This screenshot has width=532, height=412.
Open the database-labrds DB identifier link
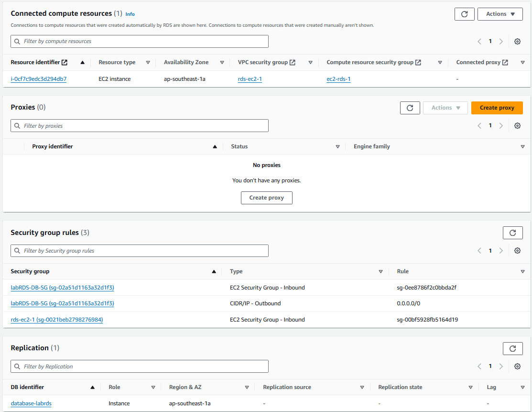(x=31, y=403)
